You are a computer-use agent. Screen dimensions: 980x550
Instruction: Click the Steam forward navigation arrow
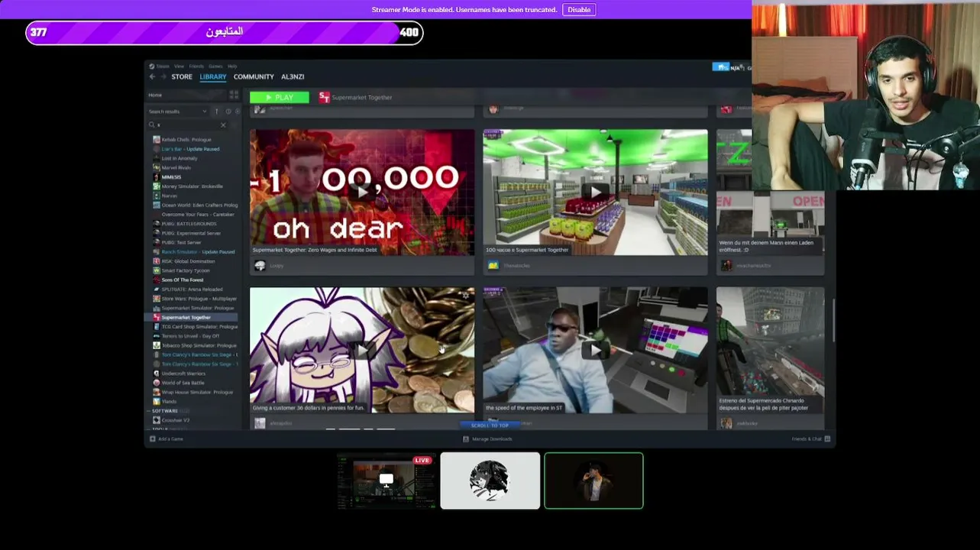click(163, 77)
